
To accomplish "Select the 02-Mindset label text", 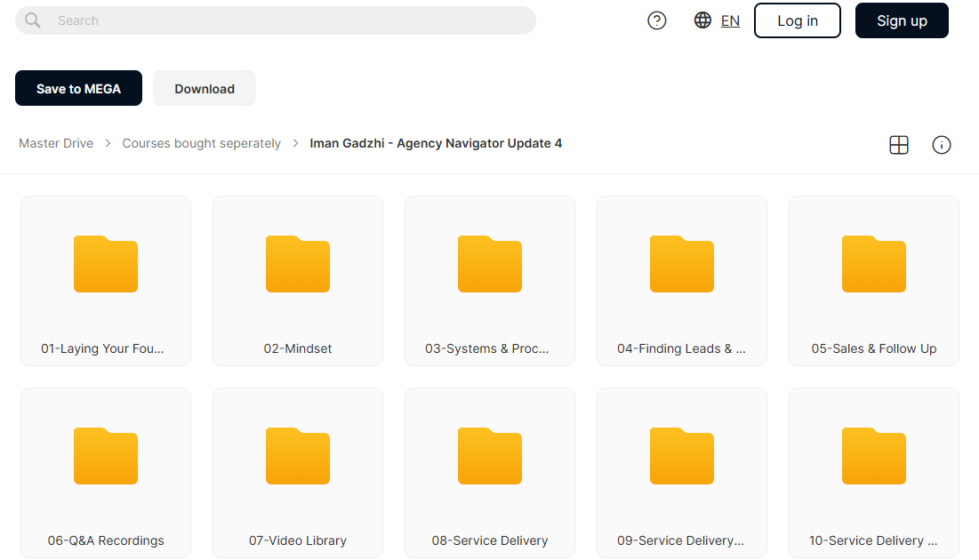I will (298, 348).
